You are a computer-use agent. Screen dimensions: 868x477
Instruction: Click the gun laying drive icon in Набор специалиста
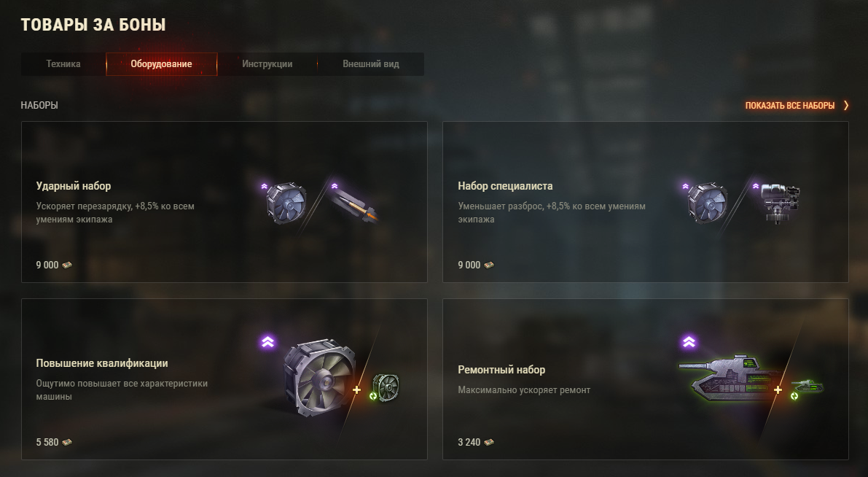point(779,203)
